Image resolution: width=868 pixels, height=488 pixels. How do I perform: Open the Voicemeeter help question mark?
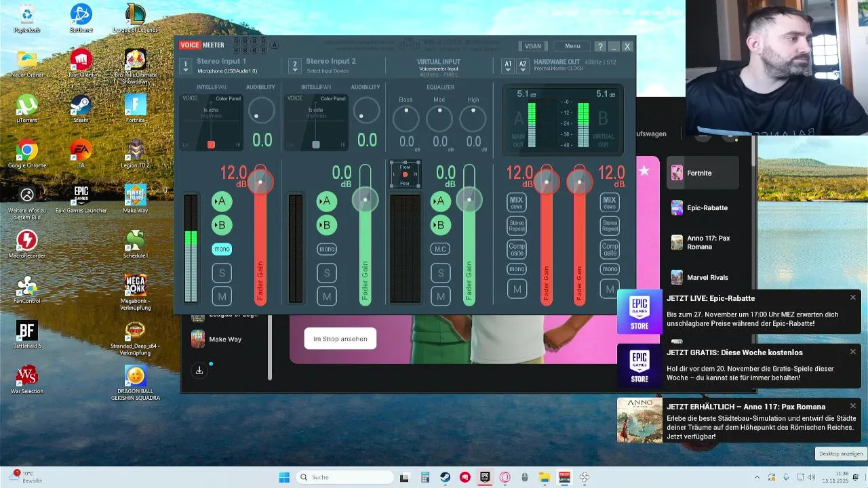tap(600, 46)
